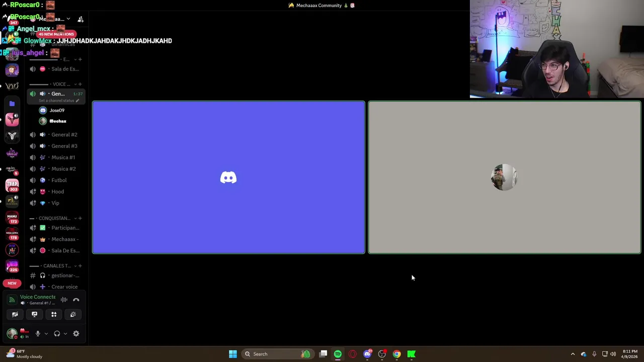Open Kick app from taskbar

412,354
